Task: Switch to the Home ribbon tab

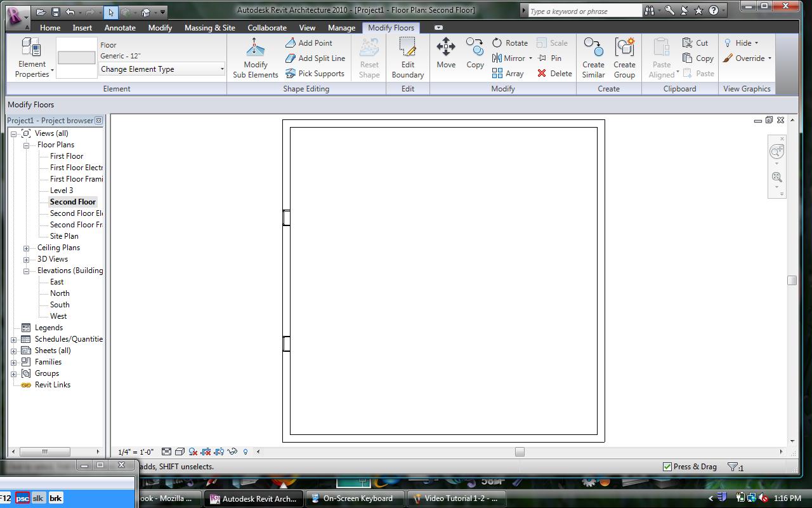Action: (50, 28)
